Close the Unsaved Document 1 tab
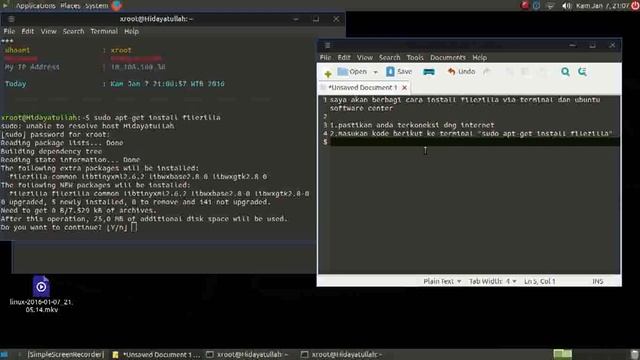 404,88
